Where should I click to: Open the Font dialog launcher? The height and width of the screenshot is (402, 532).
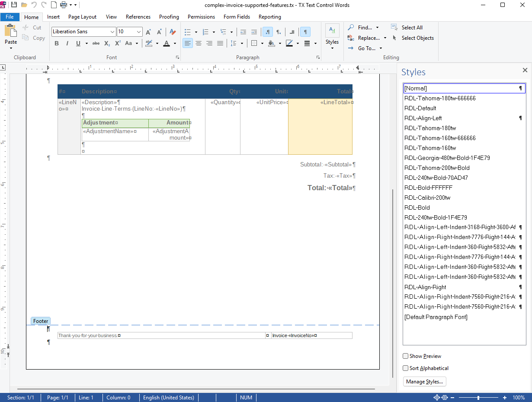click(177, 57)
